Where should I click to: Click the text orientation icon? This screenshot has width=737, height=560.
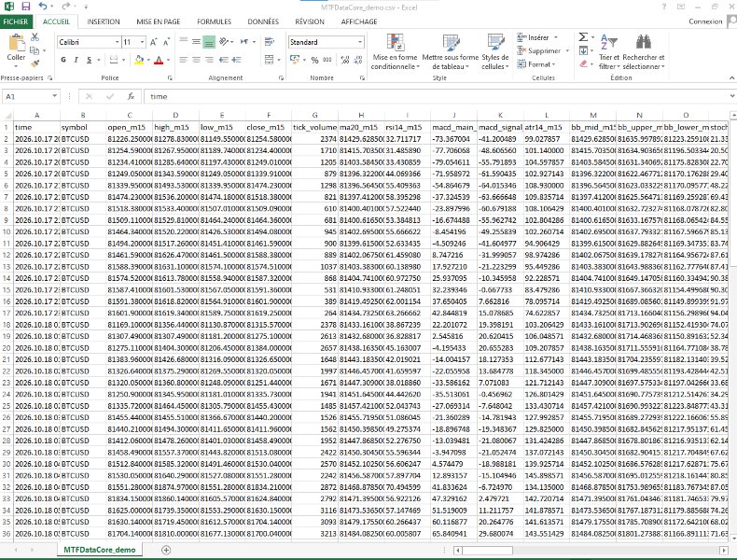[x=224, y=42]
